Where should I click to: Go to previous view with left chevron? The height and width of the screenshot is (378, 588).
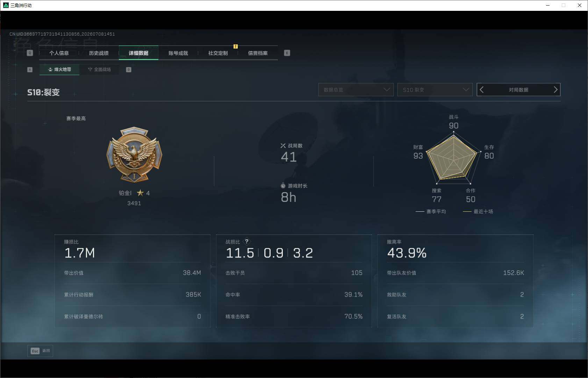point(482,90)
